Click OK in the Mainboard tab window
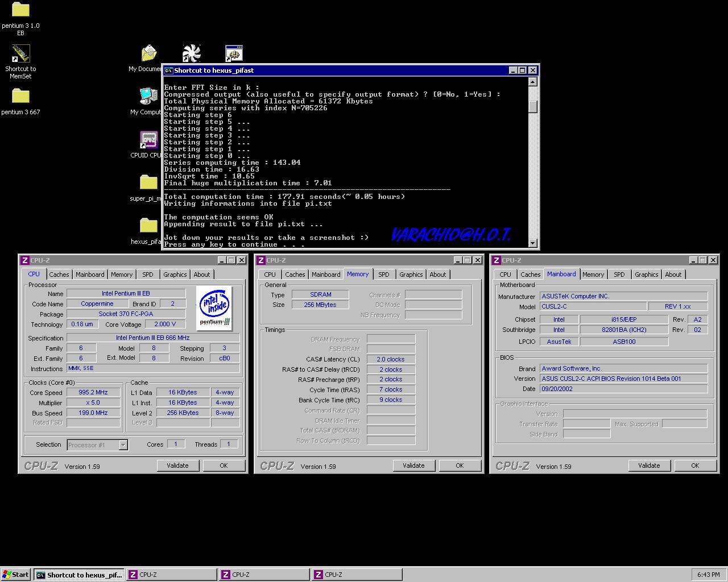Viewport: 728px width, 582px height. point(695,465)
